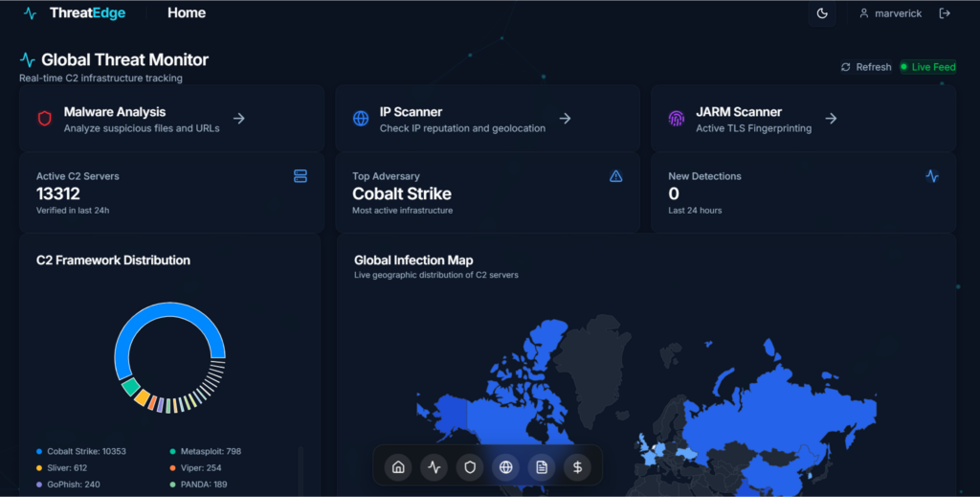
Task: Click the red shield Malware Analysis icon
Action: pos(44,118)
